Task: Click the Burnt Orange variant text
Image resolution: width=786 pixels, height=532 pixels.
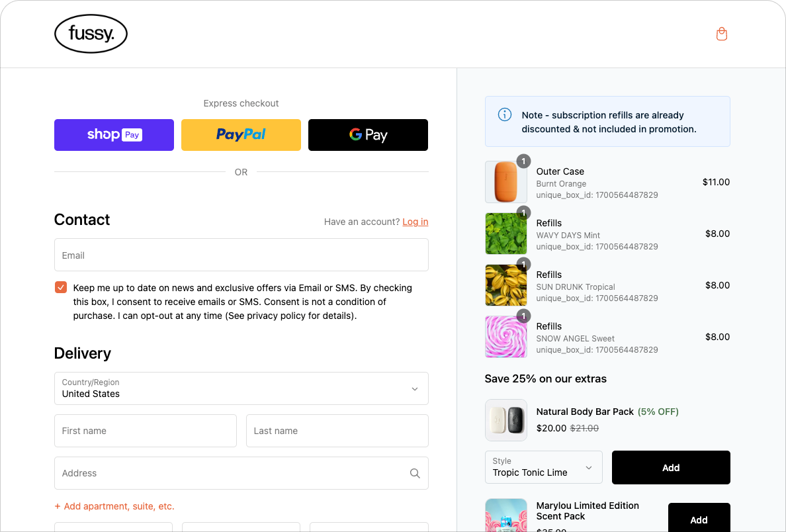Action: (x=561, y=183)
